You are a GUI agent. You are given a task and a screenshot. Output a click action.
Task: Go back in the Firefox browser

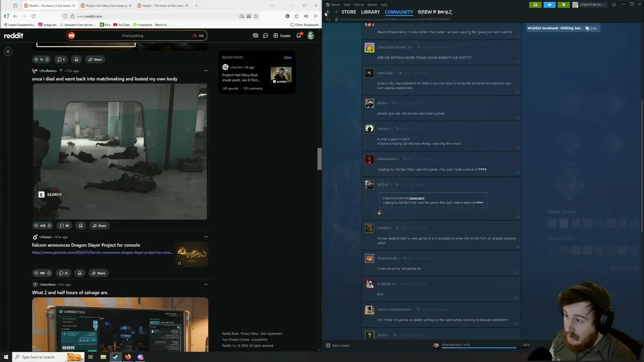point(15,16)
